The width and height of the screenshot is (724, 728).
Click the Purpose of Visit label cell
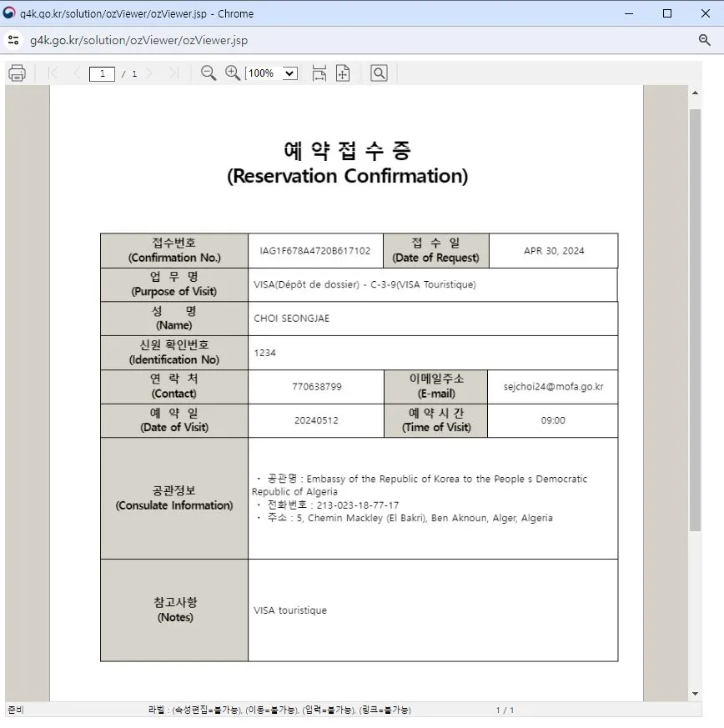point(174,284)
